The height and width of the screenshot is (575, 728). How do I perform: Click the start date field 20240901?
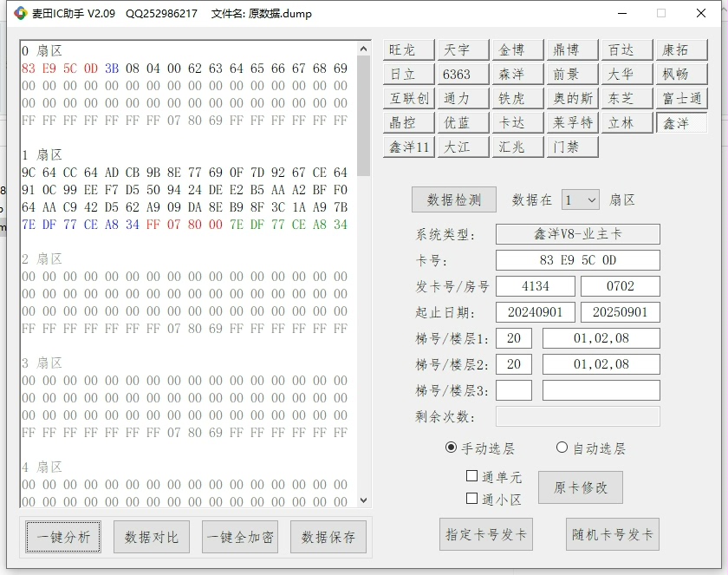click(x=536, y=312)
